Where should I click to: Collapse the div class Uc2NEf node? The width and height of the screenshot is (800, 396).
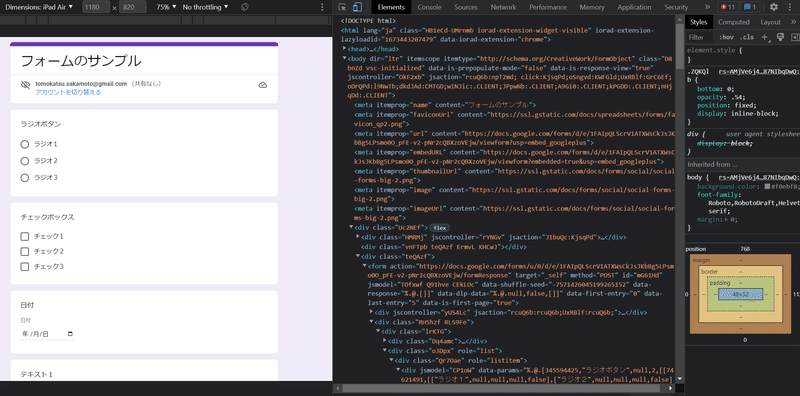351,227
